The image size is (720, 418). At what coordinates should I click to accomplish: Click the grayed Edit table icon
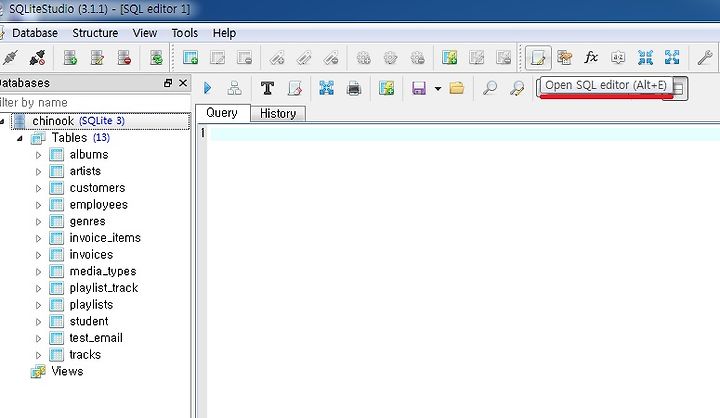coord(217,58)
